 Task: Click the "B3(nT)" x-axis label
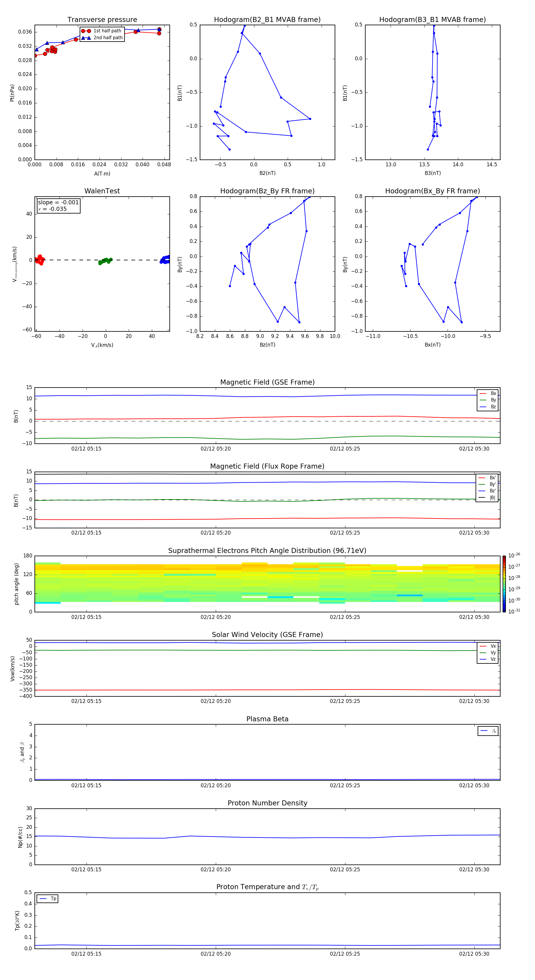(x=432, y=173)
